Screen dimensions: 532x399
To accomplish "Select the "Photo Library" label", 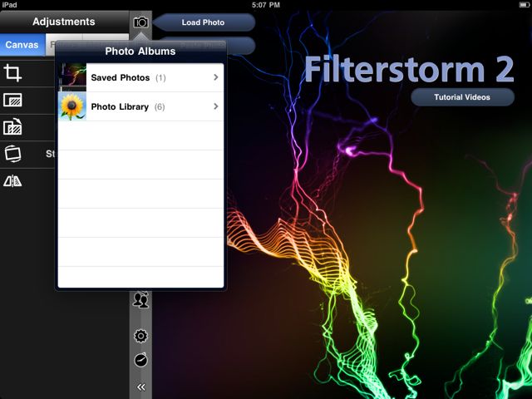I will tap(120, 107).
